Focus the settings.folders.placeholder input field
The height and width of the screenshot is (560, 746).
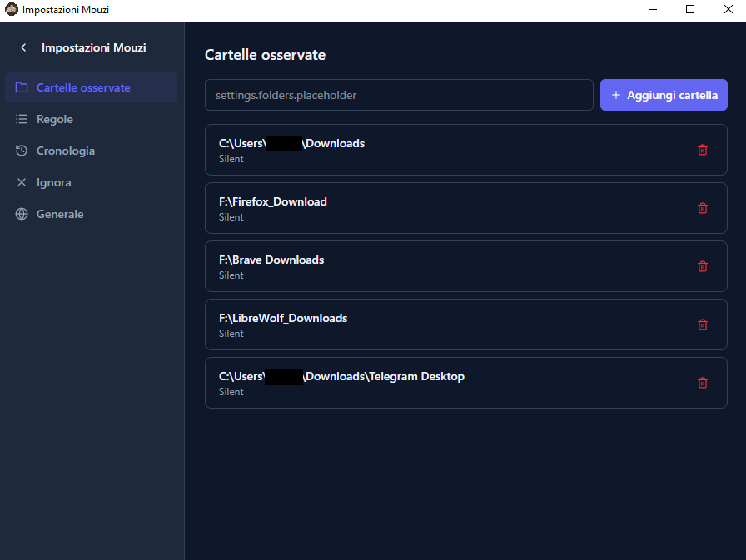399,95
